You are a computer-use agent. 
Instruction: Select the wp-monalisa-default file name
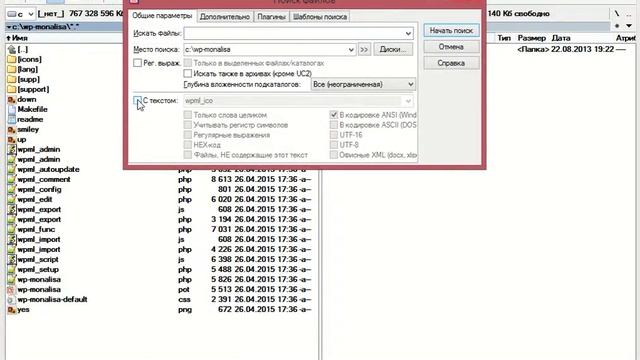[52, 300]
